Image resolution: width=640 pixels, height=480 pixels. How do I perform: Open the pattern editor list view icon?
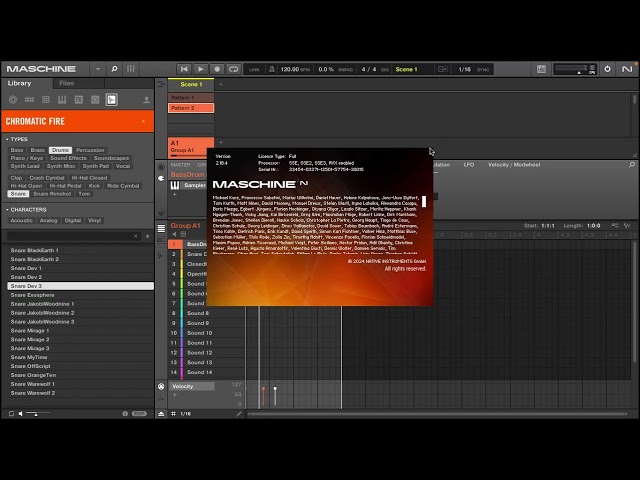coord(161,228)
